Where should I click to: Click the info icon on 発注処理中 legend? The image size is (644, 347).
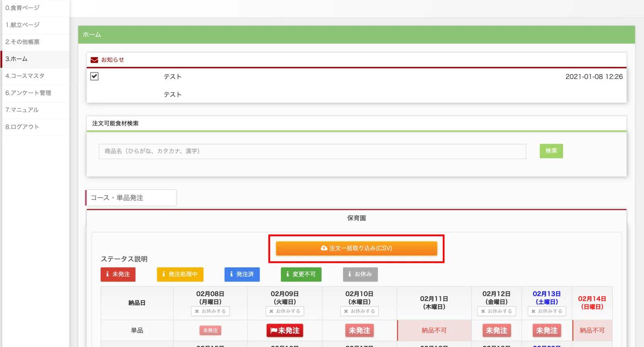coord(163,274)
